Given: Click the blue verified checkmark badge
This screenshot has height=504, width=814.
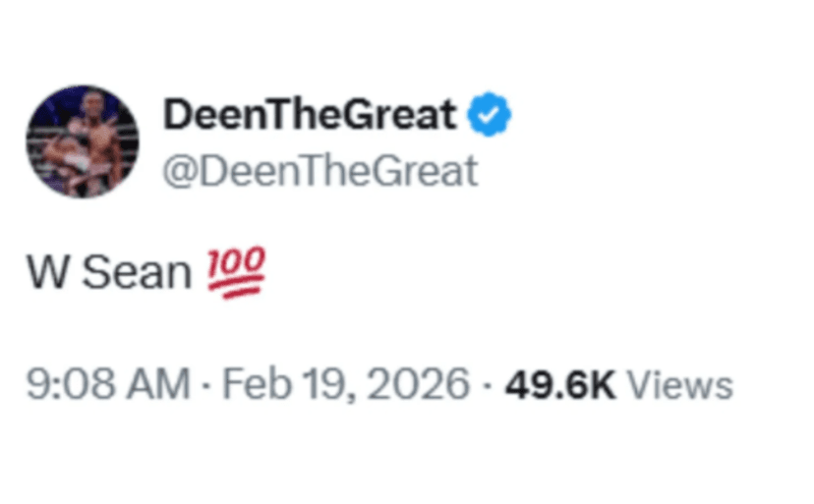Looking at the screenshot, I should [x=489, y=117].
